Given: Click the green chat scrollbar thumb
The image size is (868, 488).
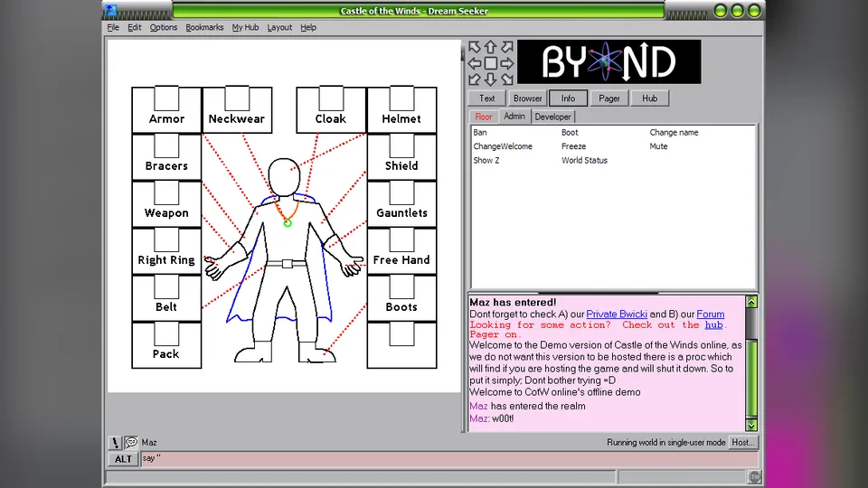Looking at the screenshot, I should (751, 379).
